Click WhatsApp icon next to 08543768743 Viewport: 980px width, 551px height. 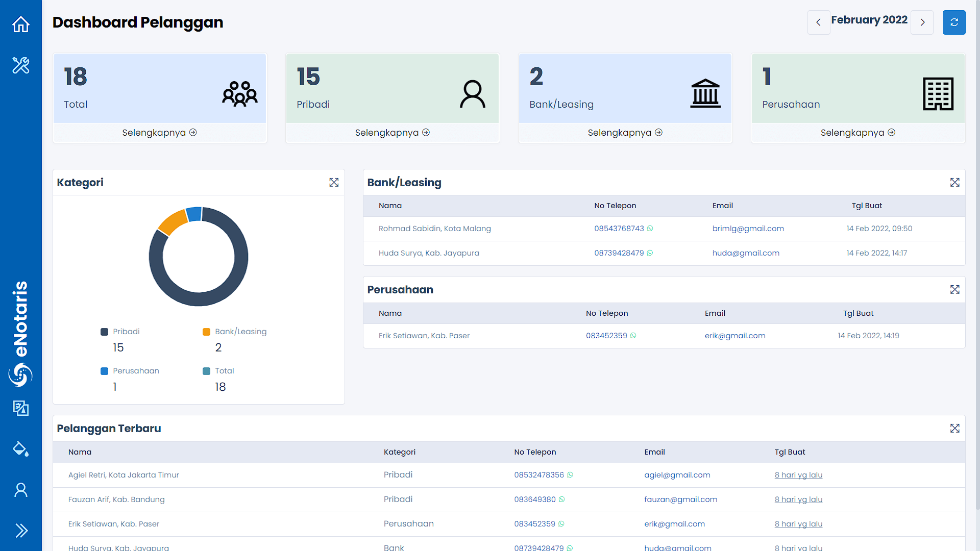pyautogui.click(x=650, y=229)
